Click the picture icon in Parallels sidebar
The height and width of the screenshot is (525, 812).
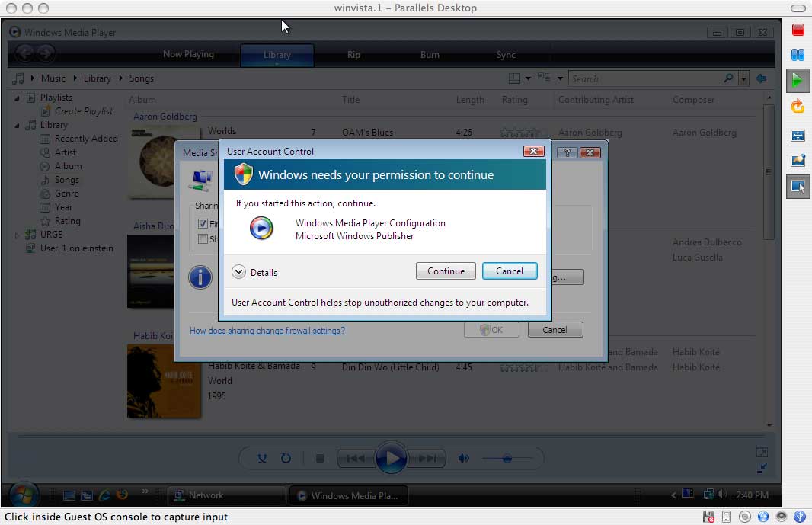(798, 160)
